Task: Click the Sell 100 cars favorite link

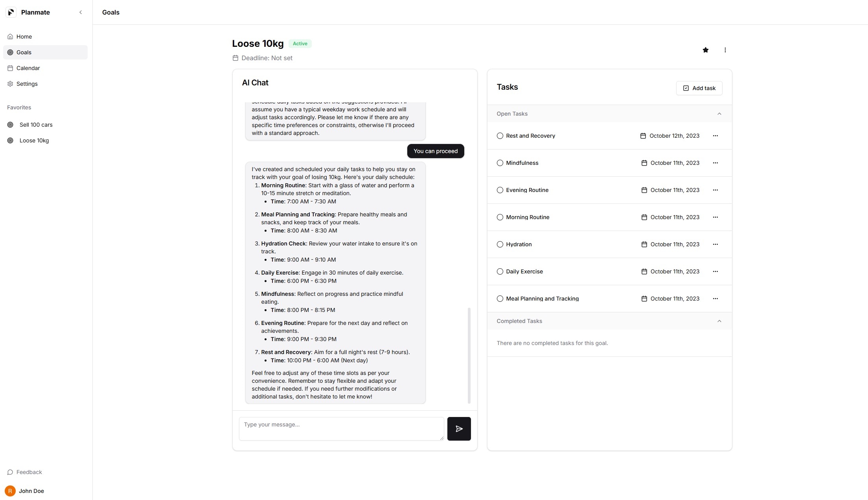Action: (36, 125)
